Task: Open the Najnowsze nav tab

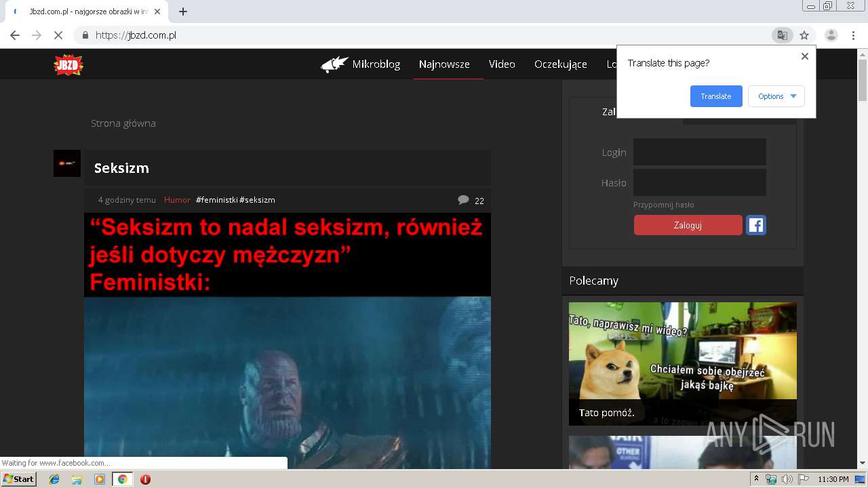Action: (x=444, y=64)
